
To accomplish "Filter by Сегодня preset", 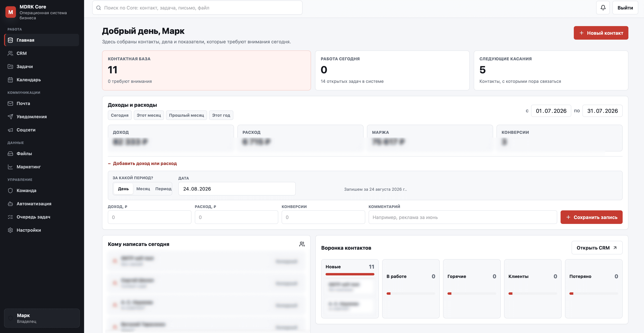I will tap(120, 115).
